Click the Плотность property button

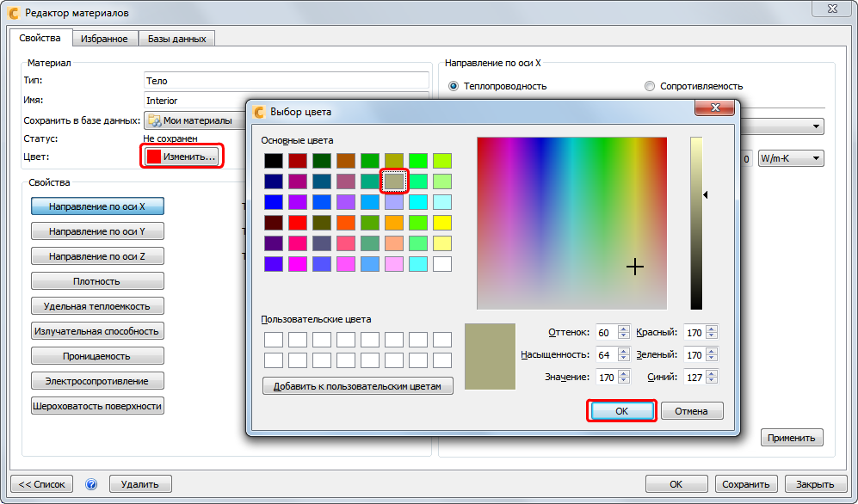[97, 281]
